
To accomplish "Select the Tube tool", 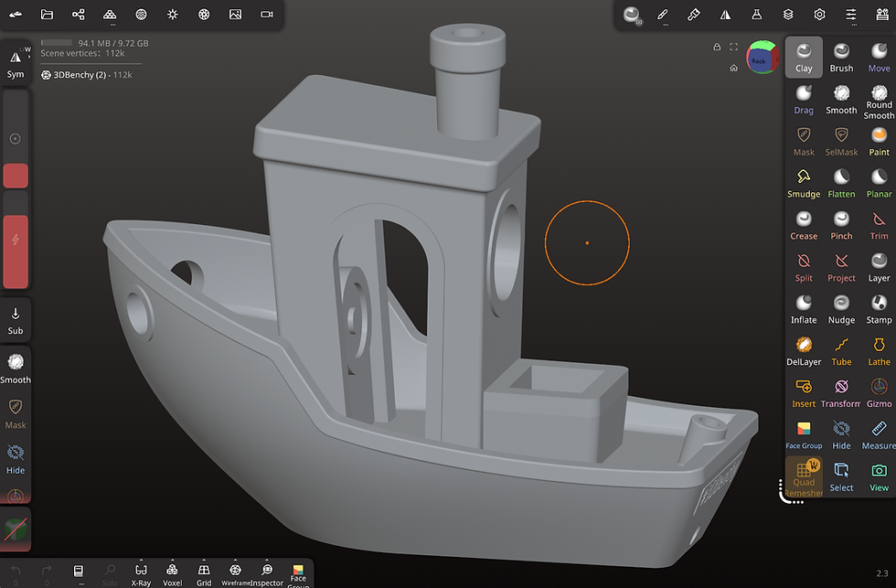I will [x=841, y=351].
